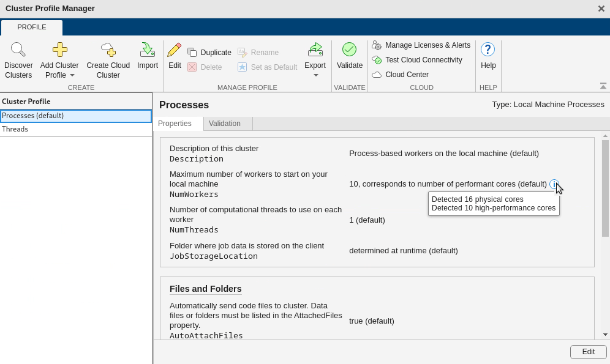610x364 pixels.
Task: Click the '1 (default)' NumThreads value
Action: [x=367, y=220]
